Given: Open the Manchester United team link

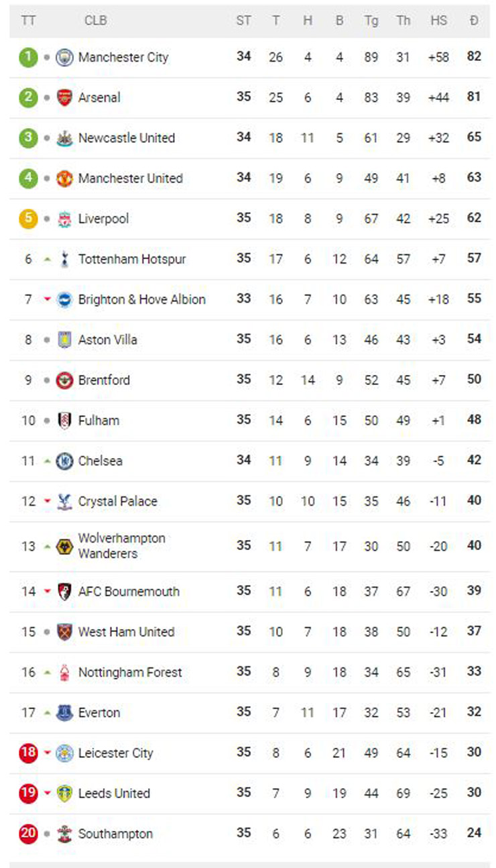Looking at the screenshot, I should 130,178.
